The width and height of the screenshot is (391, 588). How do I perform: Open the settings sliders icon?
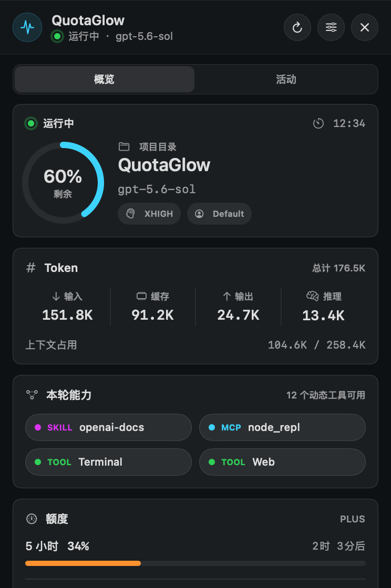[x=331, y=27]
